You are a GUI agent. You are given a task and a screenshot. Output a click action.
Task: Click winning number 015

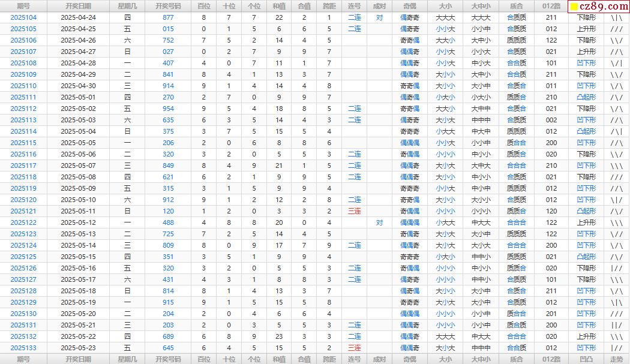click(x=169, y=29)
